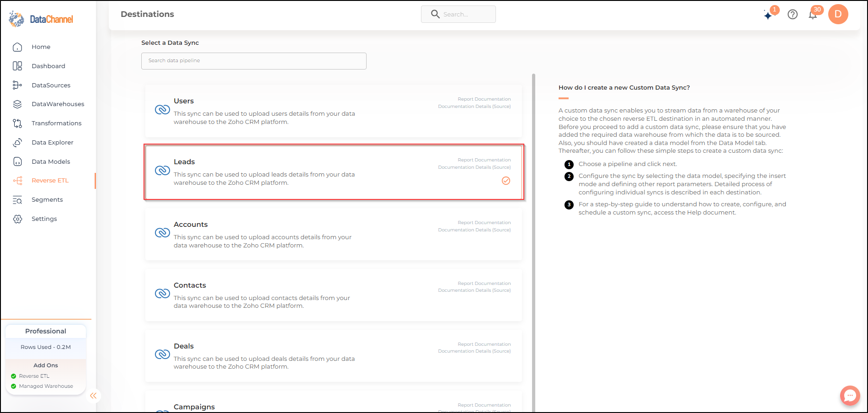Click the data sync list scrollbar
Screen dimensions: 868x413
[533, 242]
